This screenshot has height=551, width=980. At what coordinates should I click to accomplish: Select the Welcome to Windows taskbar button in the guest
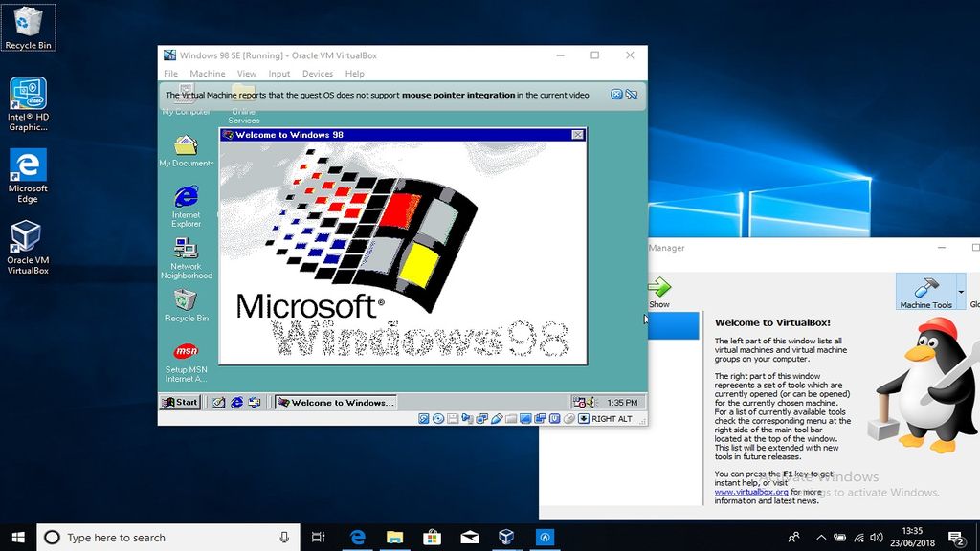tap(336, 403)
